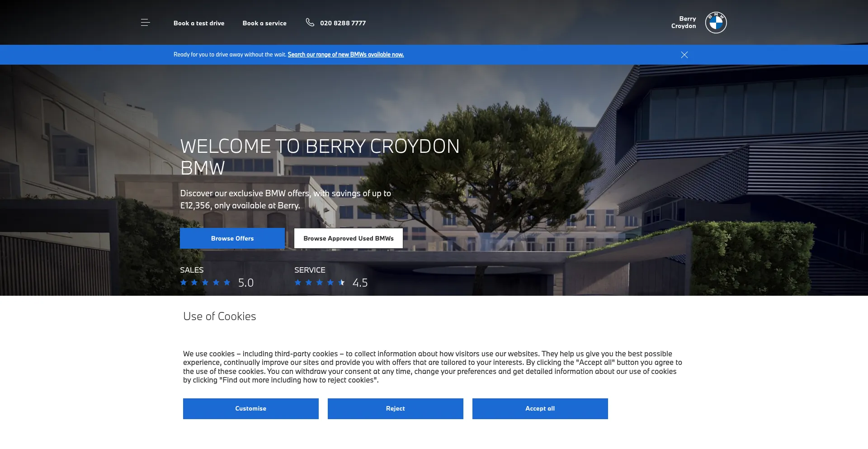Customise cookie preferences
This screenshot has width=868, height=449.
250,408
